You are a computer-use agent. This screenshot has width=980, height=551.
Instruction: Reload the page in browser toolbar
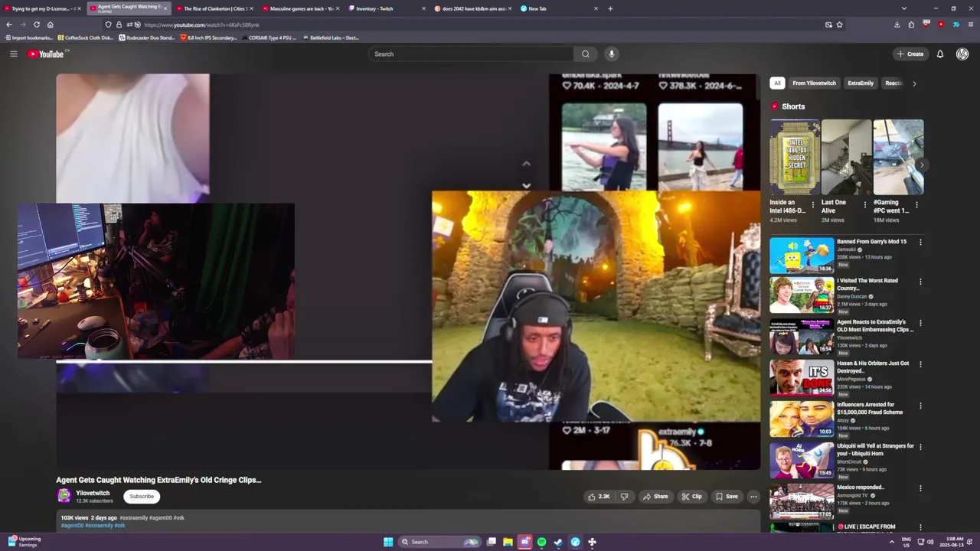(x=36, y=24)
